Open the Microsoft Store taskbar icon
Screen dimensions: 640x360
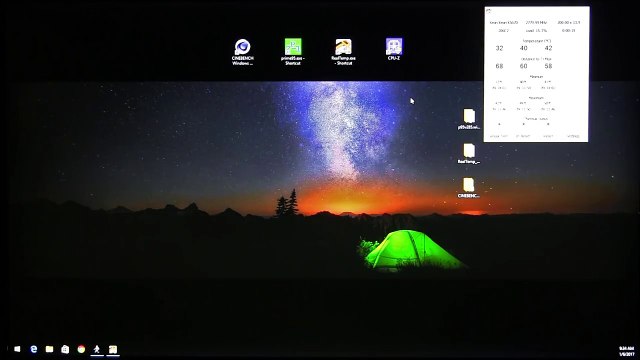click(x=65, y=349)
